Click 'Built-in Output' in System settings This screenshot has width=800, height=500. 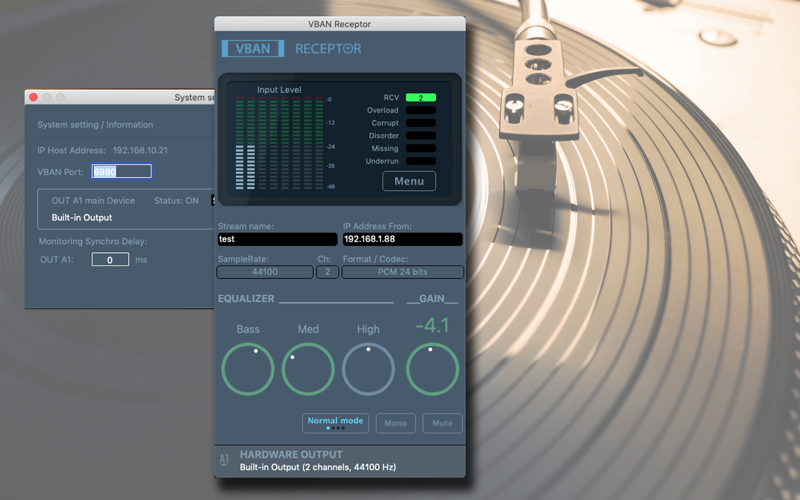[82, 217]
